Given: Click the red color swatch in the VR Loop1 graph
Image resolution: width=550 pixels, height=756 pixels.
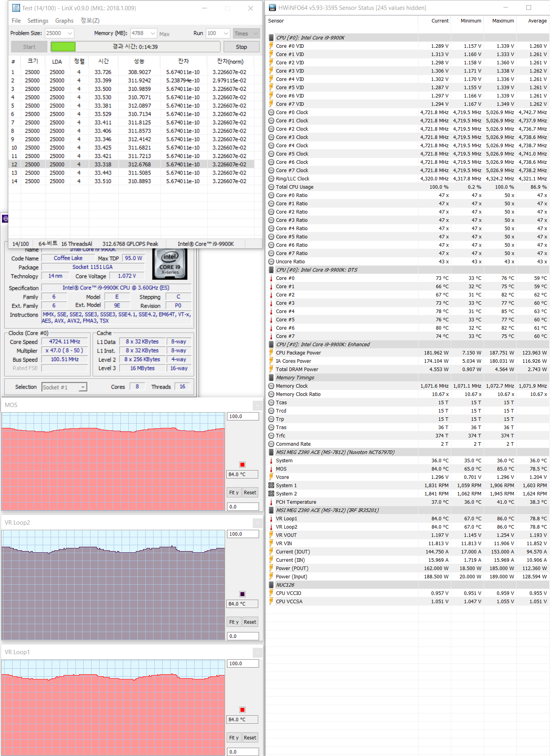Looking at the screenshot, I should click(242, 710).
